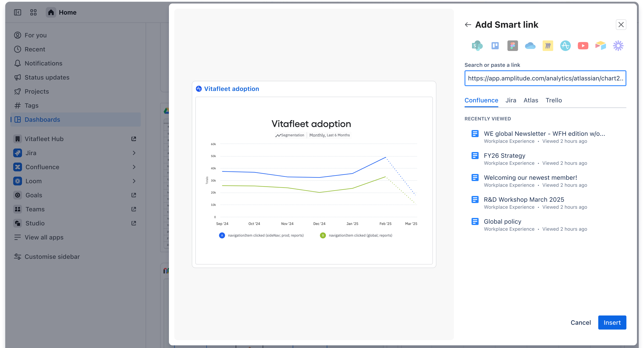Select the Trello app icon
644x348 pixels.
495,46
